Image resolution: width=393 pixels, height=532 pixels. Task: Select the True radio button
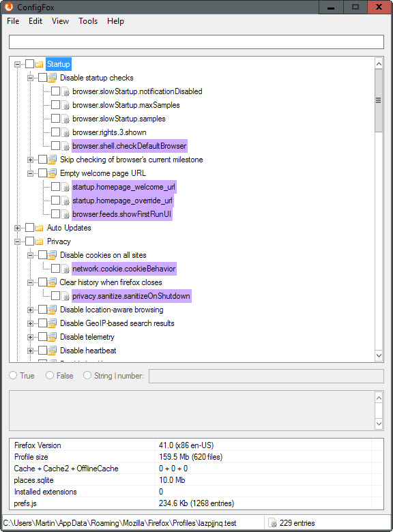(x=13, y=375)
